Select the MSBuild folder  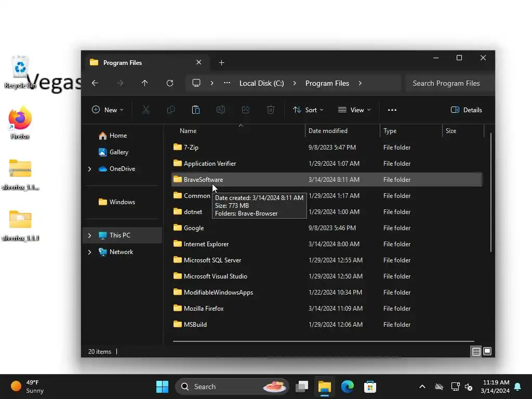(x=327, y=324)
